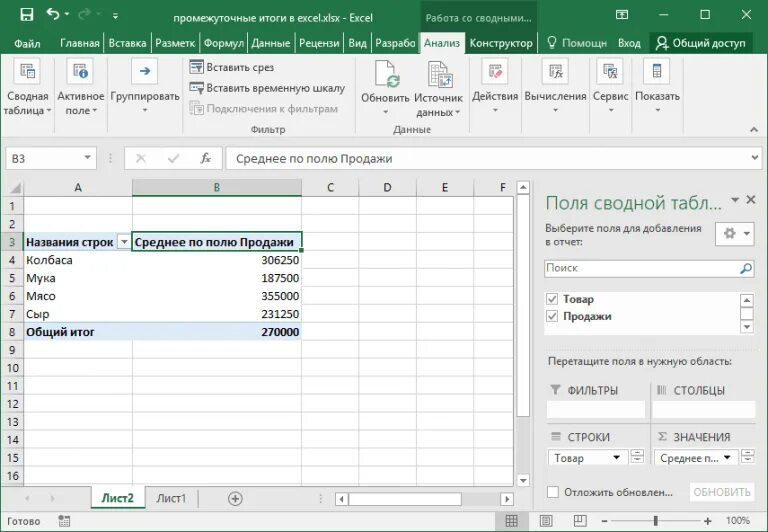Click the Поиск field search box
Image resolution: width=768 pixels, height=532 pixels.
point(648,268)
